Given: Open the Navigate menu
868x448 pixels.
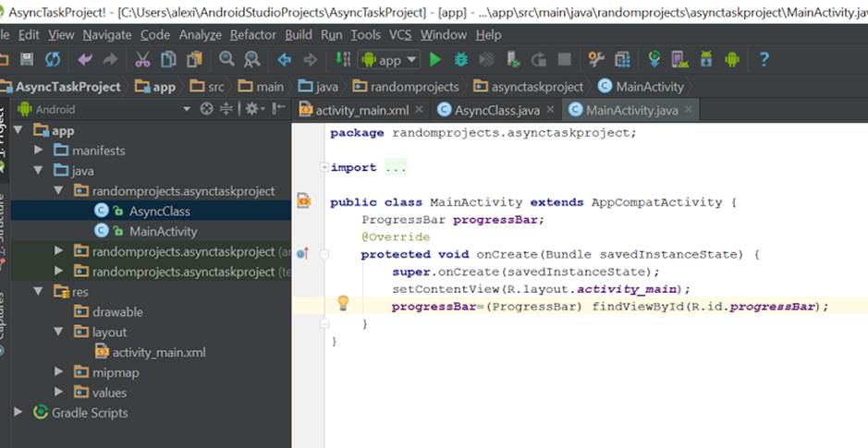Looking at the screenshot, I should coord(107,35).
